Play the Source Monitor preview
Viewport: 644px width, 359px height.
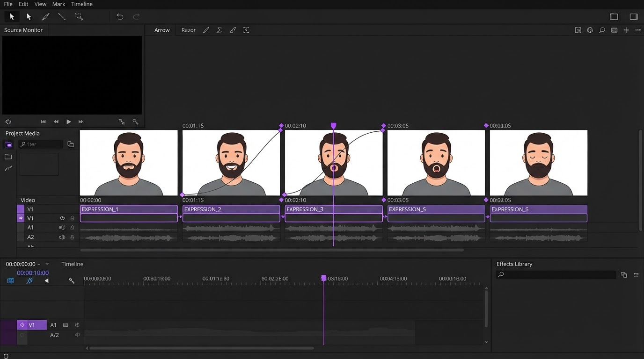pos(69,122)
